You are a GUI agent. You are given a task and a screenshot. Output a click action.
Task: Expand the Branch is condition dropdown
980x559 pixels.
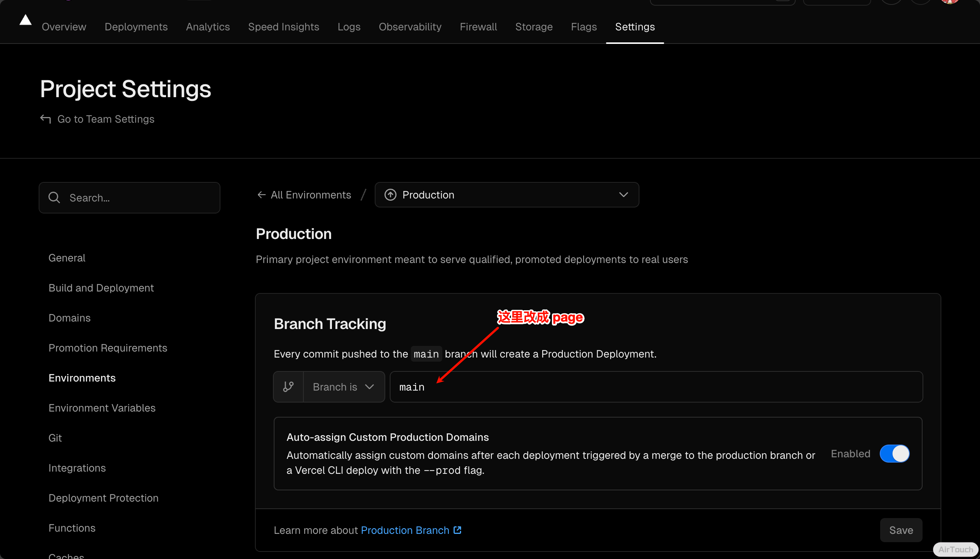coord(344,387)
